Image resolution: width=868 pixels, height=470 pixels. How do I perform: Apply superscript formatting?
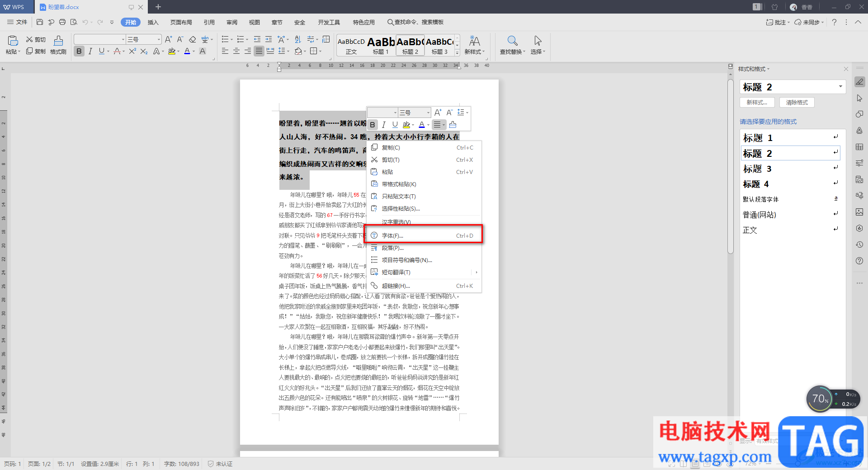[x=132, y=51]
